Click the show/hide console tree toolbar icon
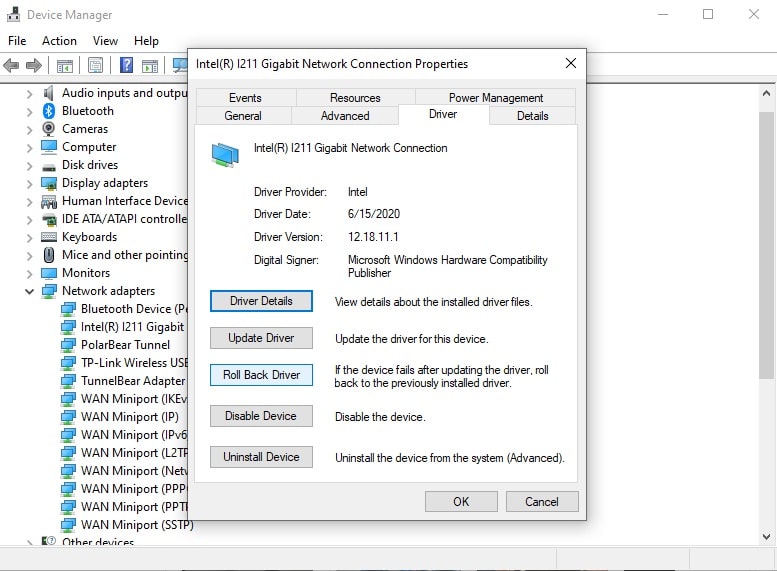The image size is (777, 571). (x=64, y=65)
